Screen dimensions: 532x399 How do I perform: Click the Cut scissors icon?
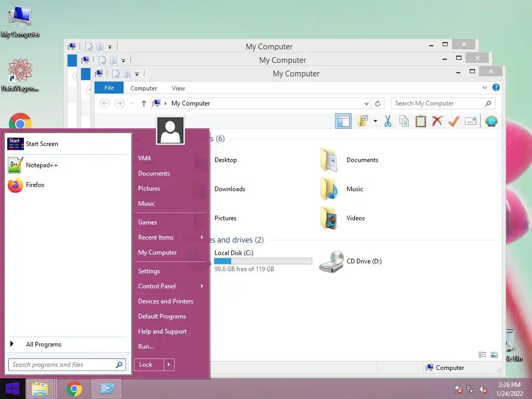pos(388,121)
